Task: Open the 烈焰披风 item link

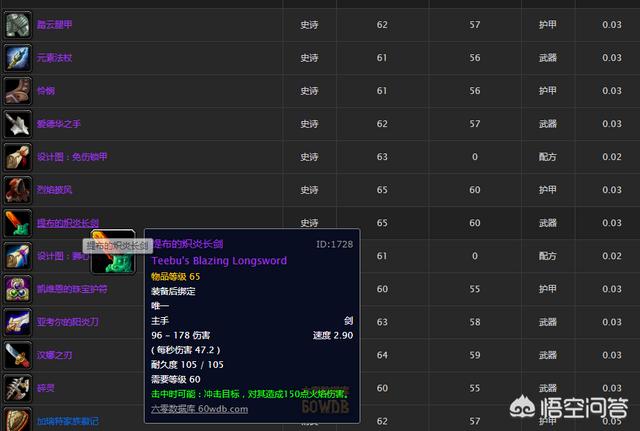Action: (x=54, y=190)
